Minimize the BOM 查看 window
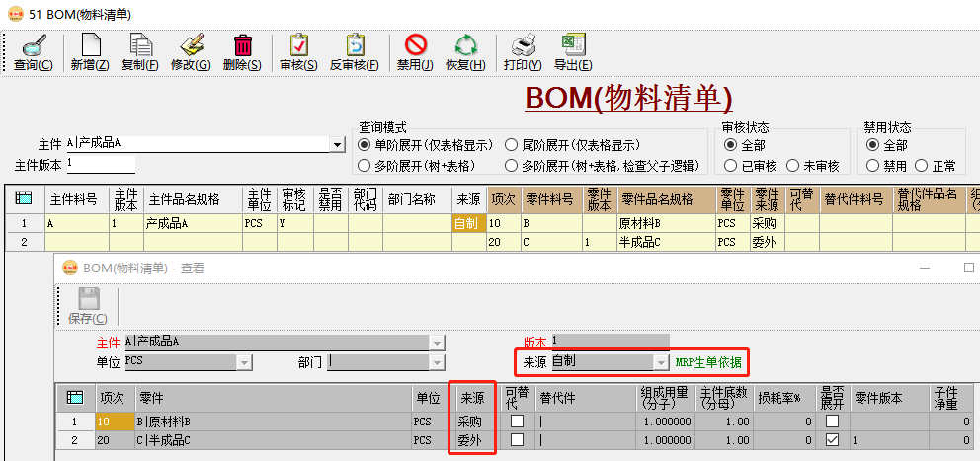This screenshot has width=980, height=461. pyautogui.click(x=925, y=268)
